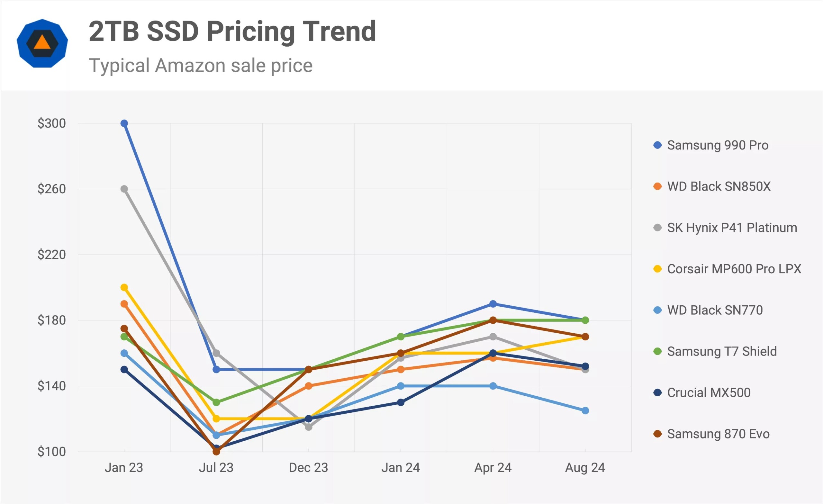Click the green Samsung T7 Shield legend dot
The image size is (823, 504).
(657, 351)
